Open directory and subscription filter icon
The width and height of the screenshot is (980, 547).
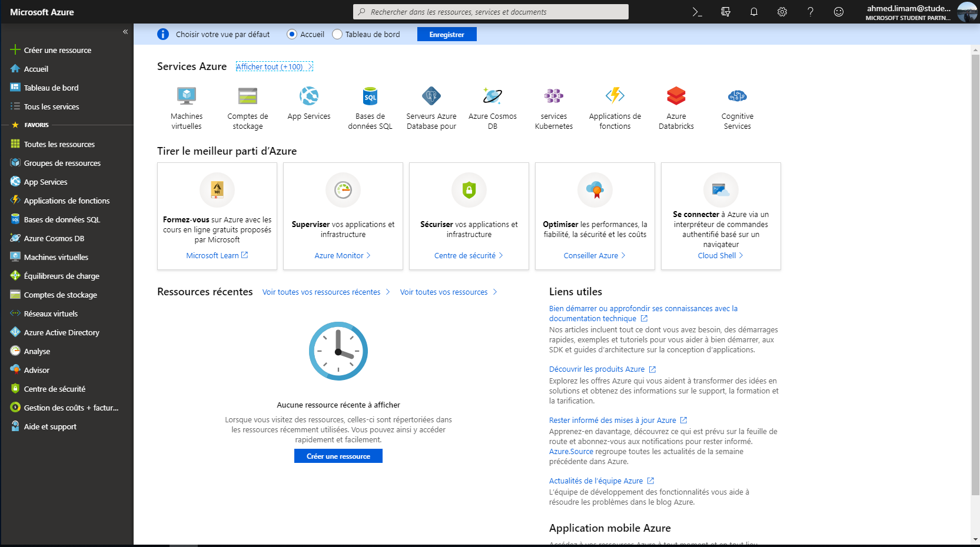tap(726, 12)
